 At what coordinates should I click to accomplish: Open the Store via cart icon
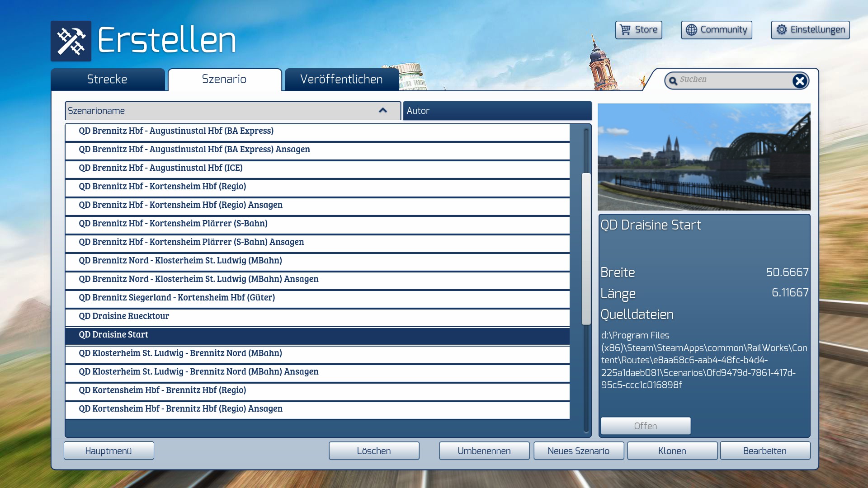(625, 30)
